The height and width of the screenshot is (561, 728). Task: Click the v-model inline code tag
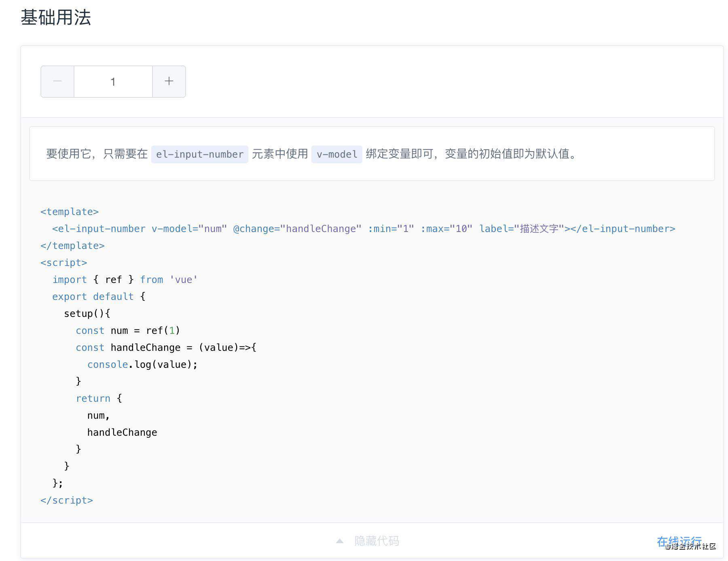(337, 154)
